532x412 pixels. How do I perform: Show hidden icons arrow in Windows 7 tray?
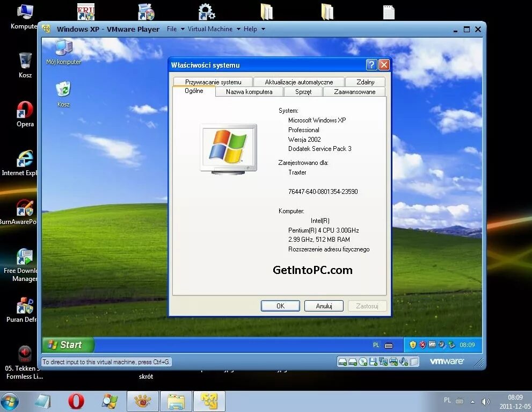point(472,402)
